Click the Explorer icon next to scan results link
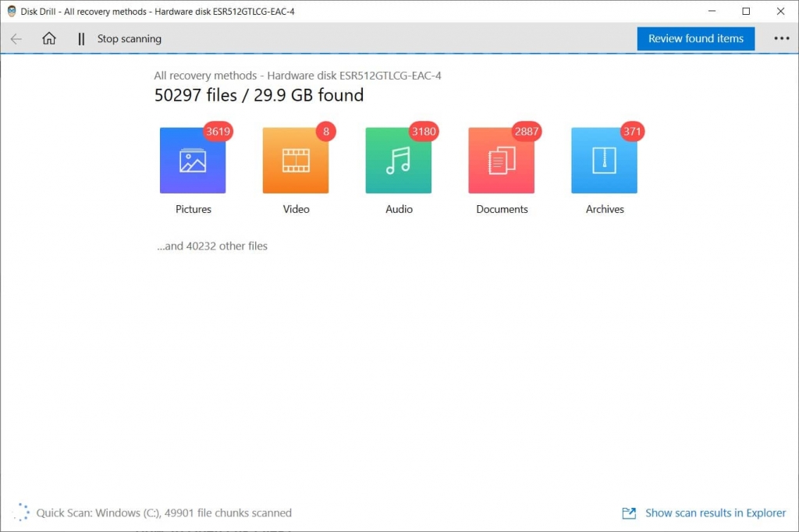 tap(629, 512)
